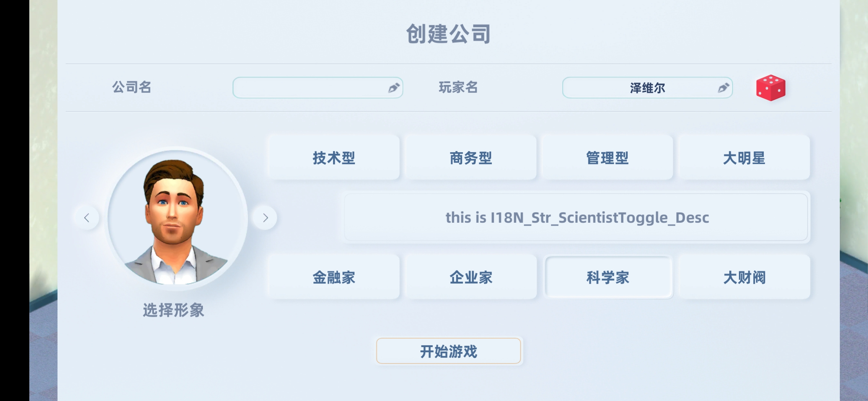Toggle the selected 科学家 option
Screen dimensions: 868x401
[x=607, y=277]
